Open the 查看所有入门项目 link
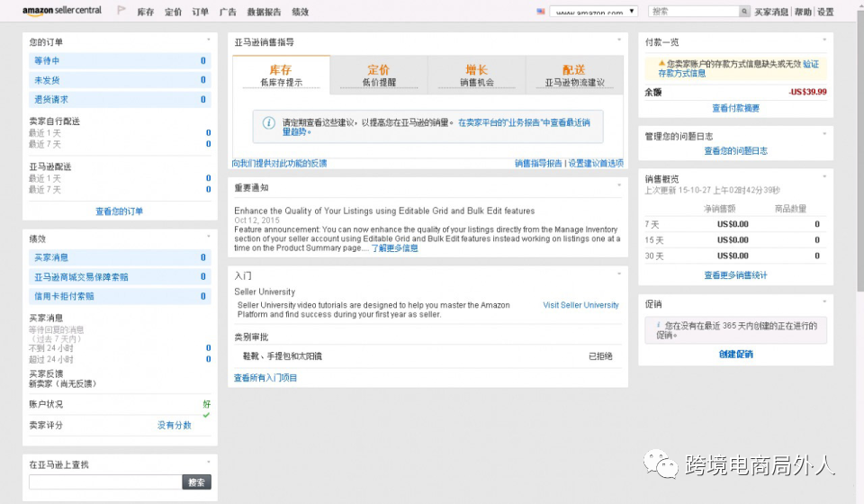Image resolution: width=864 pixels, height=504 pixels. 265,377
